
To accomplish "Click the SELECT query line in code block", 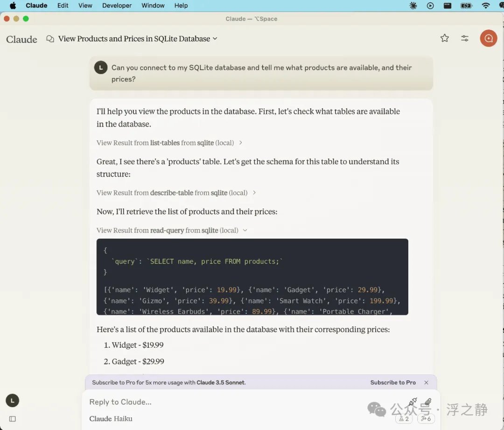I will point(197,261).
